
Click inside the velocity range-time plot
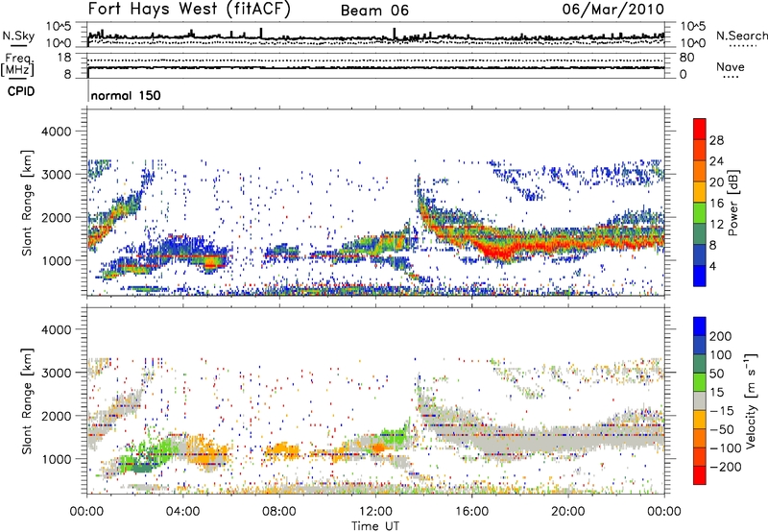coord(375,400)
